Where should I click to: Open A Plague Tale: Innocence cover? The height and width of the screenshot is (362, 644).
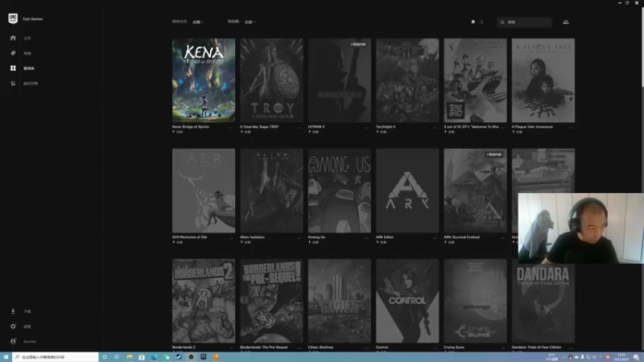tap(543, 80)
